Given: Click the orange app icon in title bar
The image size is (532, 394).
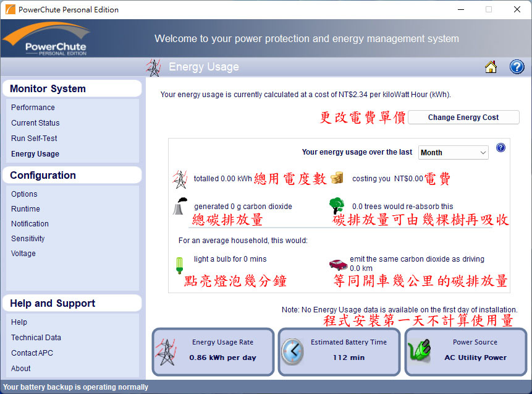Looking at the screenshot, I should click(x=10, y=9).
